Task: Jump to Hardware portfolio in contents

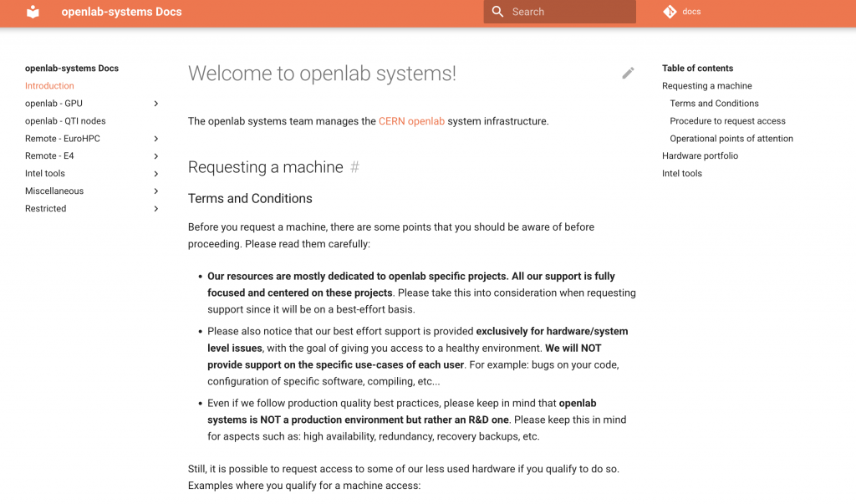Action: coord(700,155)
